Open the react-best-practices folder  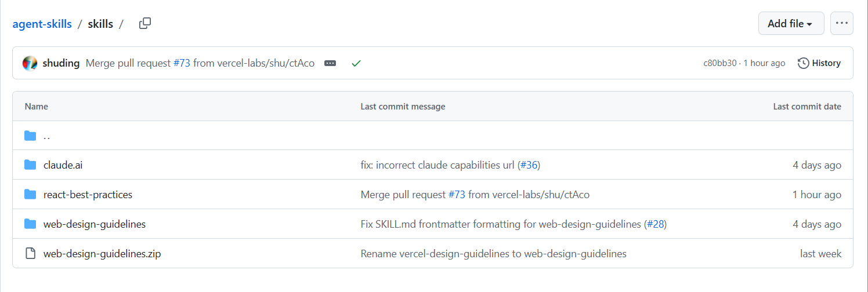pos(88,195)
